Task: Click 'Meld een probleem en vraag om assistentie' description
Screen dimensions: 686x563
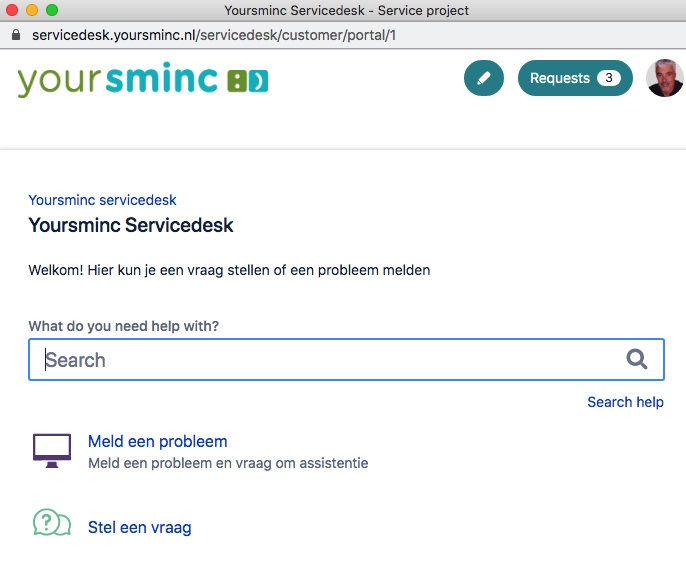Action: tap(228, 463)
